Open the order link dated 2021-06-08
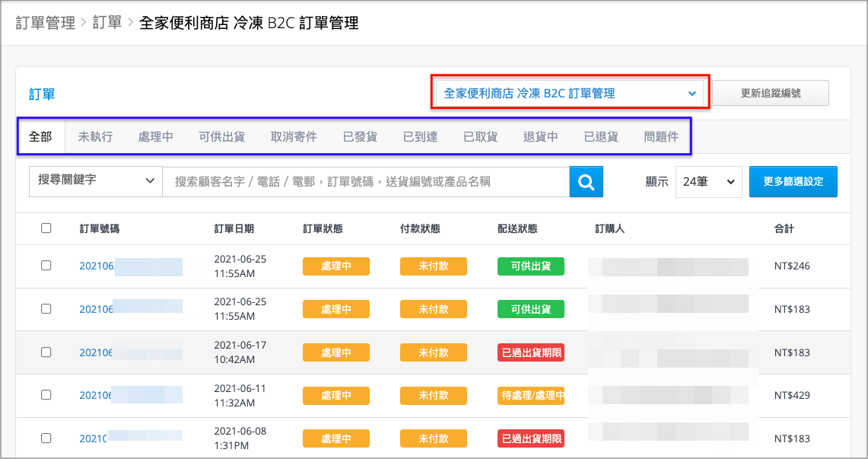Screen dimensions: 868x459 [94, 438]
